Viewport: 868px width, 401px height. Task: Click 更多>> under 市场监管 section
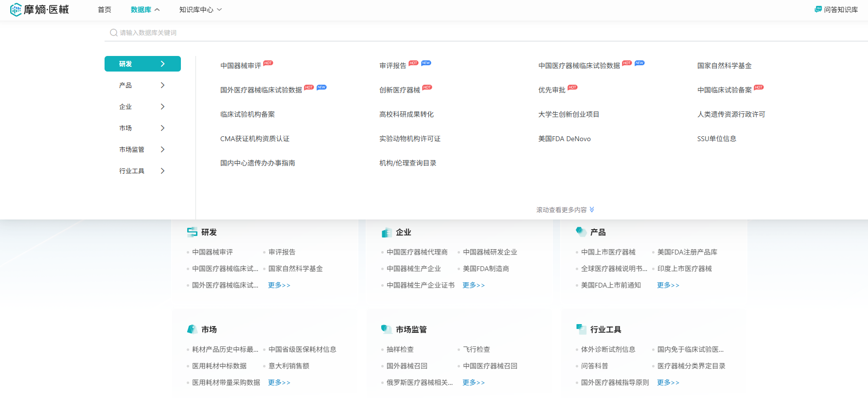pyautogui.click(x=474, y=383)
